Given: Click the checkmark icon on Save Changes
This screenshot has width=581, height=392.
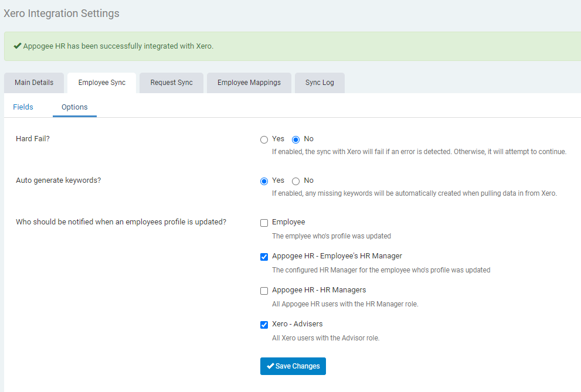Looking at the screenshot, I should coord(270,366).
